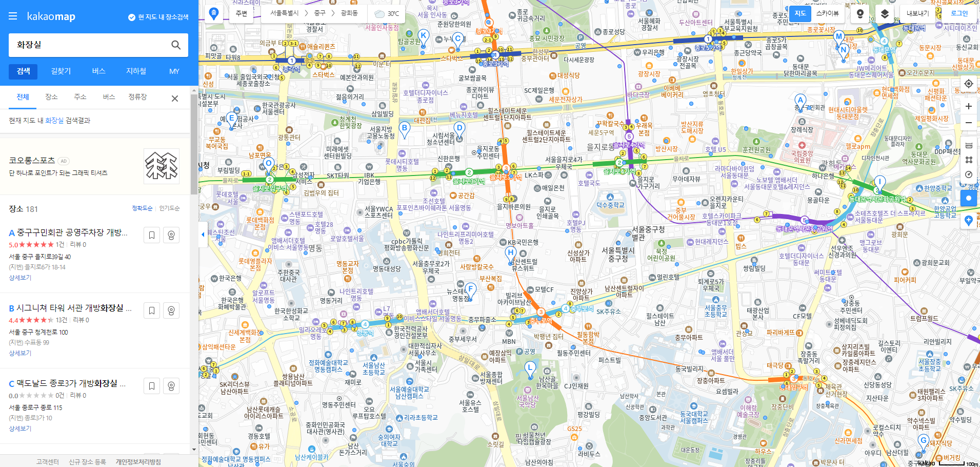Bookmark the 시그니쳐 타워 서관 result

pos(152,310)
